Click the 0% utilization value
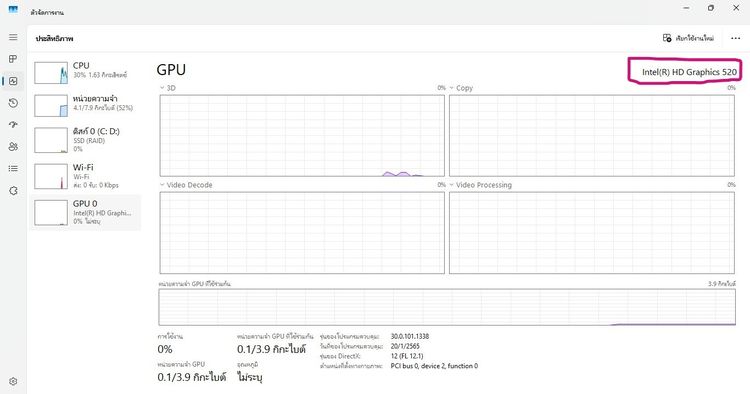750x394 pixels. coord(165,350)
